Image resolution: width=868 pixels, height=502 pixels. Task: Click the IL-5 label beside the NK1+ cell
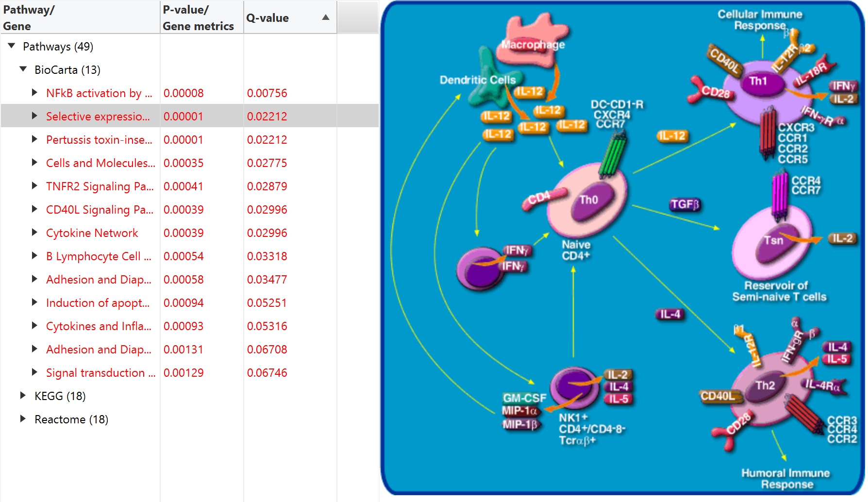618,399
